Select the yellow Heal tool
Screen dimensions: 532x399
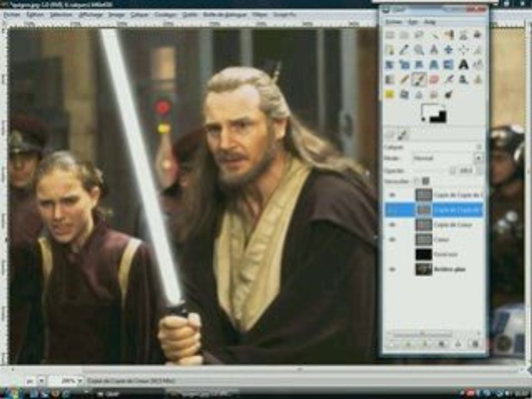390,94
